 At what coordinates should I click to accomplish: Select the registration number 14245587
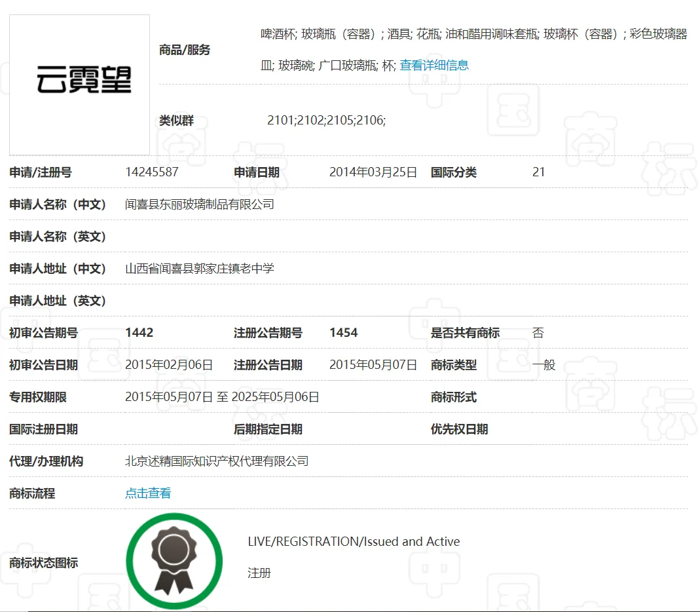point(152,172)
